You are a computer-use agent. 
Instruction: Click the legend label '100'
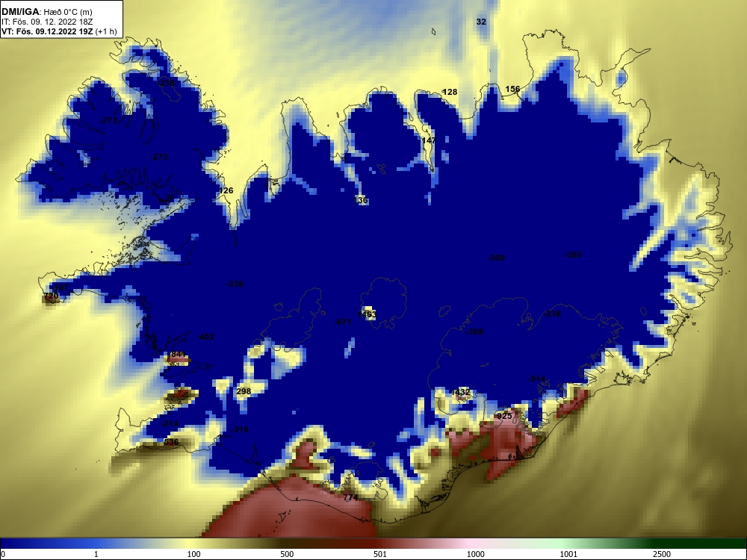[194, 554]
